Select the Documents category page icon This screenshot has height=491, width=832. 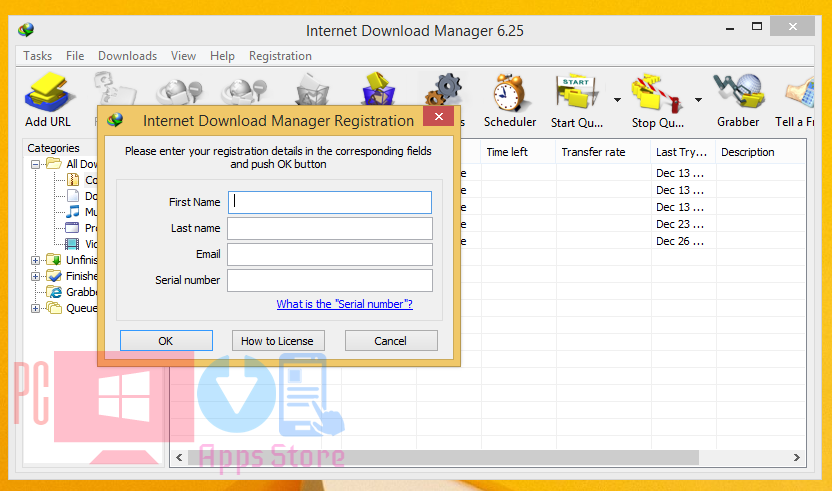coord(73,196)
